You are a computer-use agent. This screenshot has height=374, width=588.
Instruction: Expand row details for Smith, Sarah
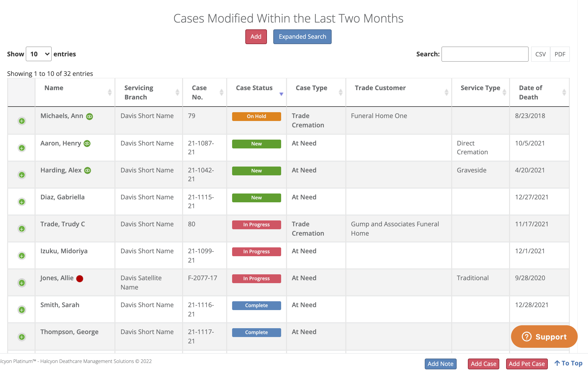coord(22,310)
